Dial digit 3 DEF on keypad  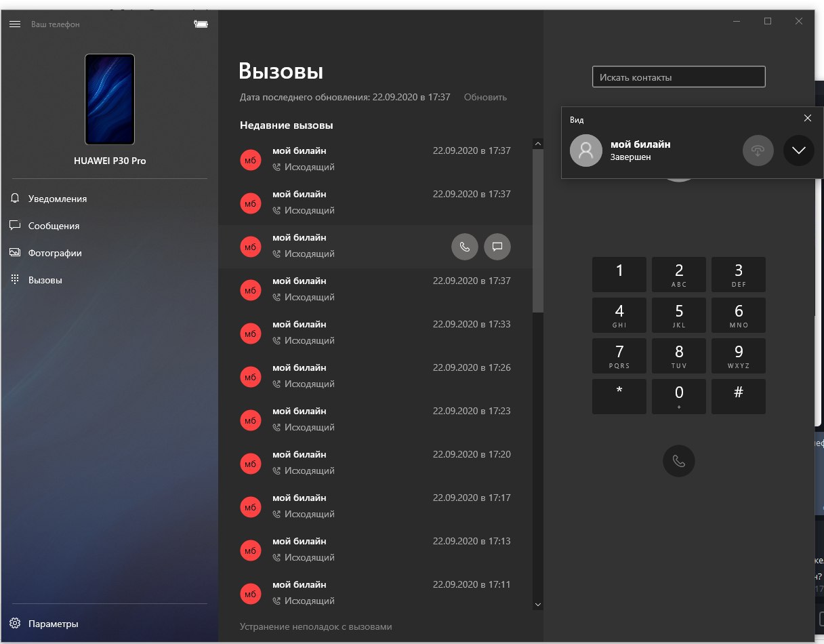739,275
